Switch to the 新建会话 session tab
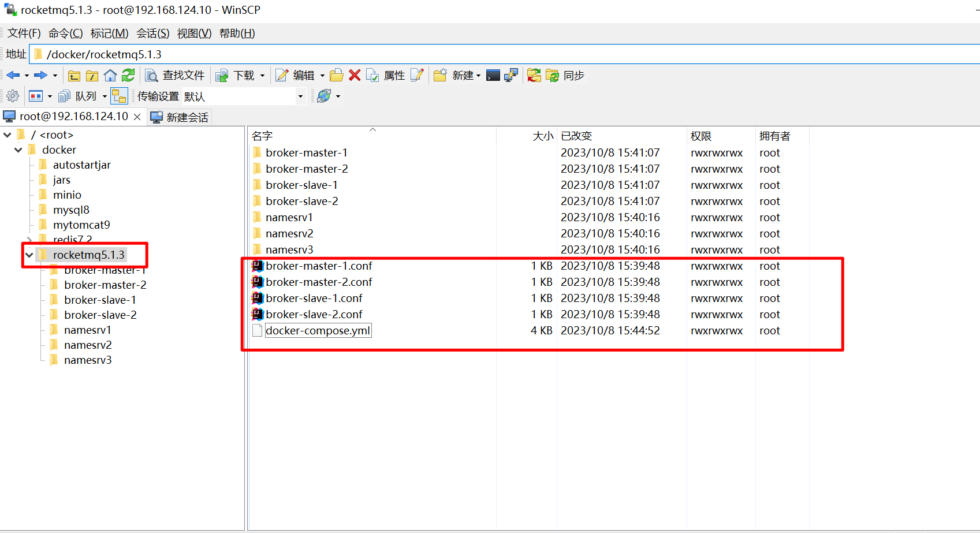 [x=180, y=117]
